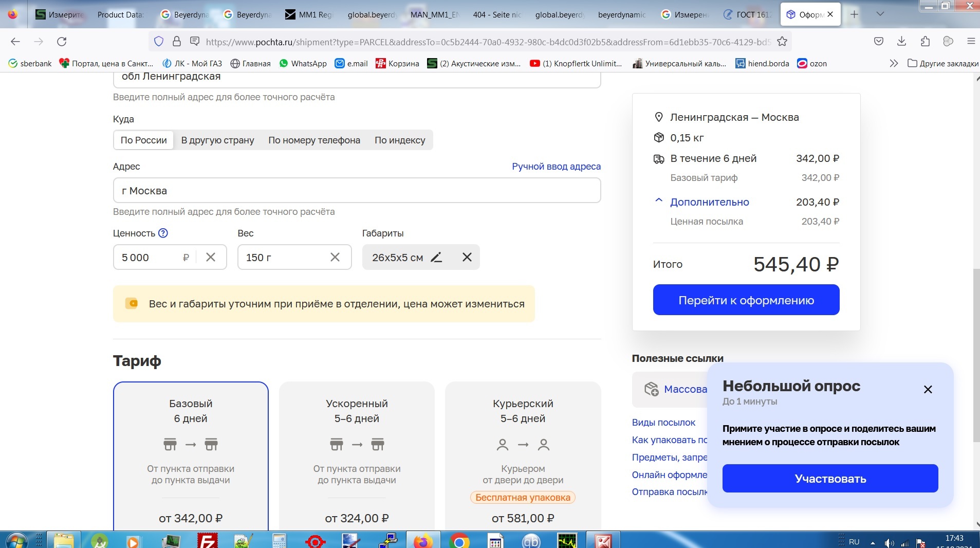Screen dimensions: 980x548
Task: Switch to По номеру телефона
Action: (314, 140)
